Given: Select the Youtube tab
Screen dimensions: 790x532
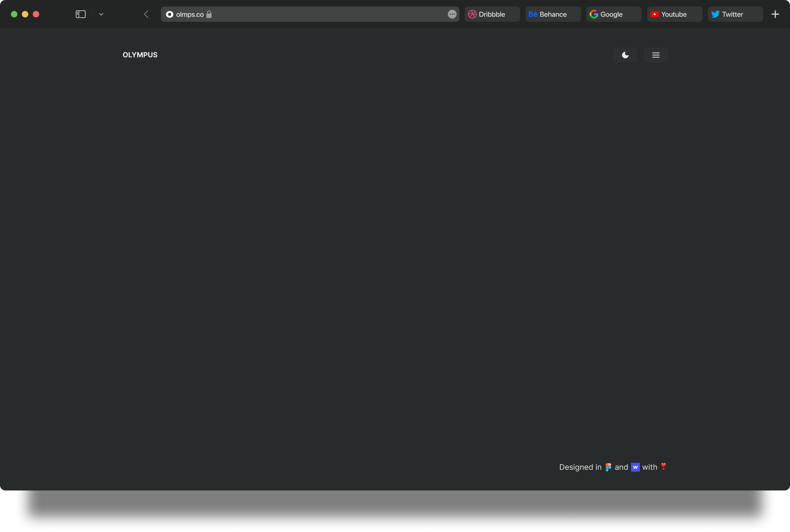Looking at the screenshot, I should [x=674, y=14].
